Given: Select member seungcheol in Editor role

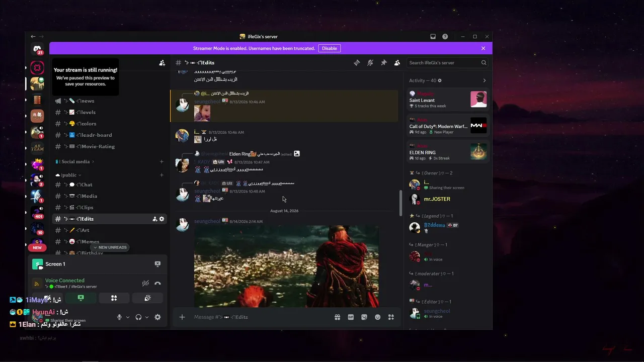Looking at the screenshot, I should (x=448, y=313).
